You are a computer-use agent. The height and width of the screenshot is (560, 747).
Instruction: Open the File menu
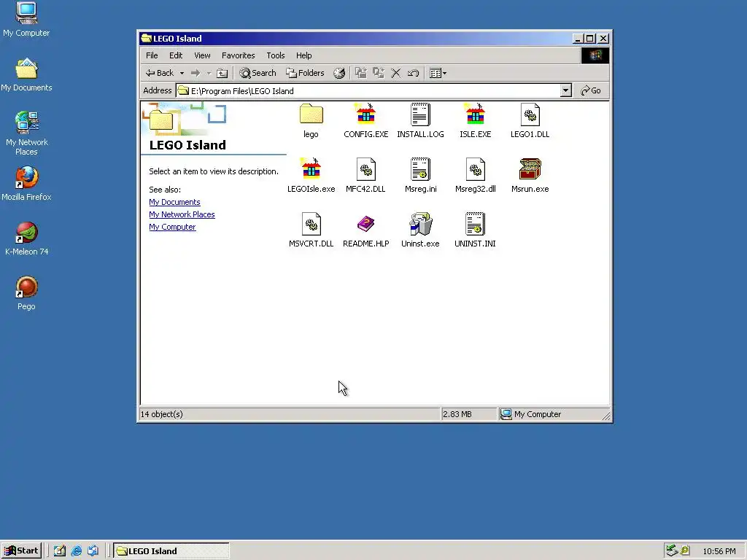click(x=152, y=55)
